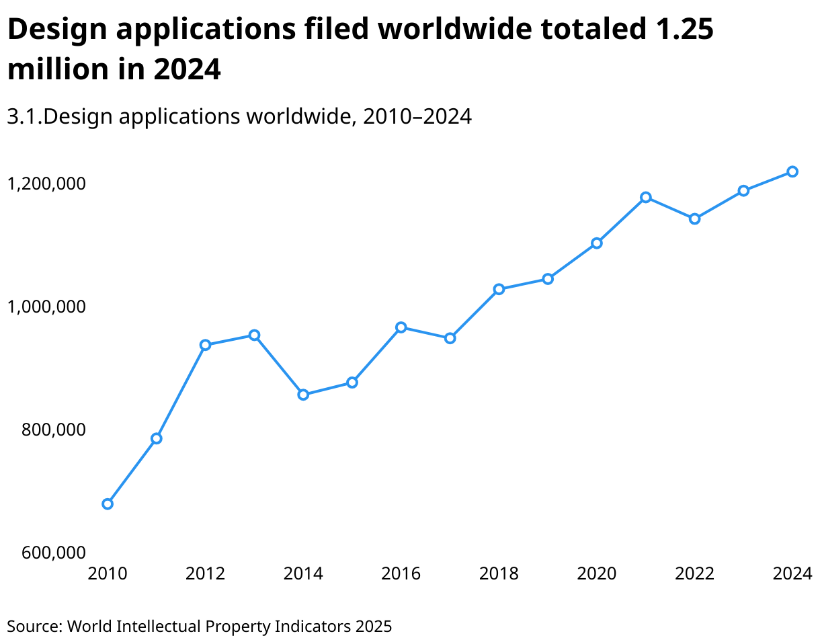Click the 2020 data point marker
Image resolution: width=820 pixels, height=644 pixels.
coord(597,243)
